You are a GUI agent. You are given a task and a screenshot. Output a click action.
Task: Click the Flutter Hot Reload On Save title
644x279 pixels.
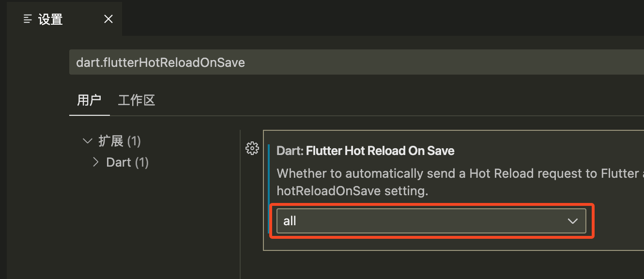coord(380,151)
